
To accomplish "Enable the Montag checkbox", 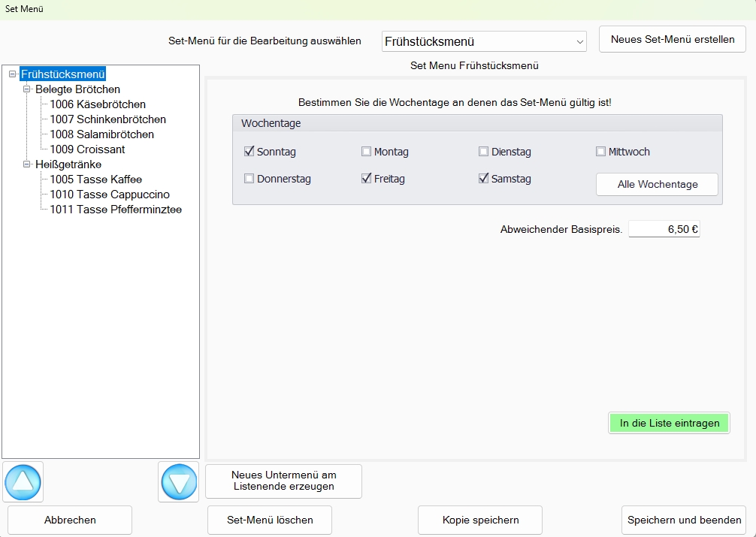I will coord(367,152).
